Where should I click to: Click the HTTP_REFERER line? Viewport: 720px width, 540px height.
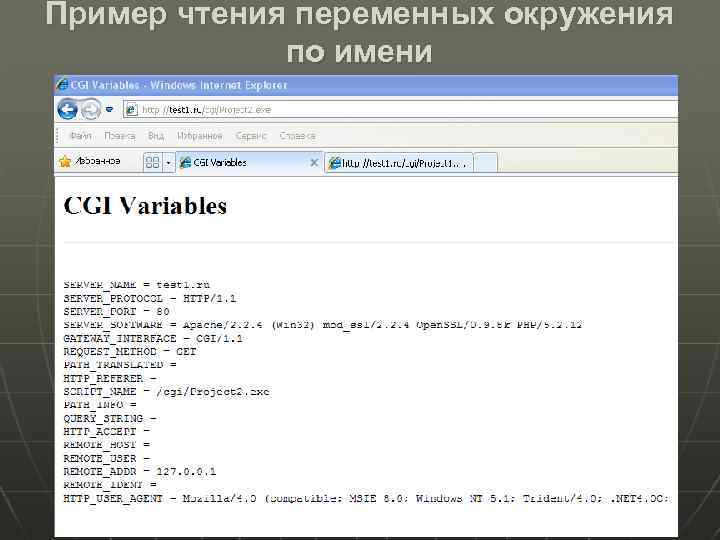110,378
